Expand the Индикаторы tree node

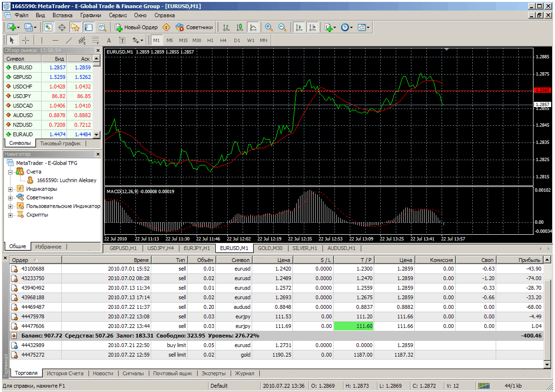pyautogui.click(x=10, y=189)
